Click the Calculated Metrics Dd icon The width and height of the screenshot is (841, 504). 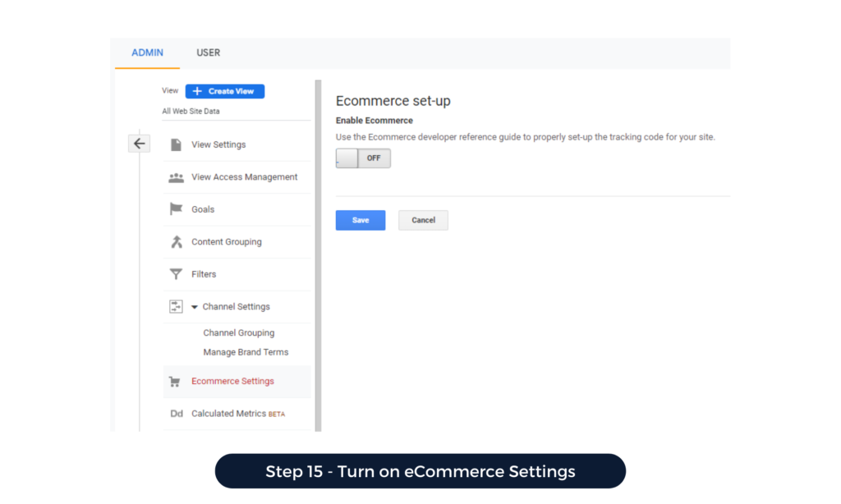click(x=176, y=414)
